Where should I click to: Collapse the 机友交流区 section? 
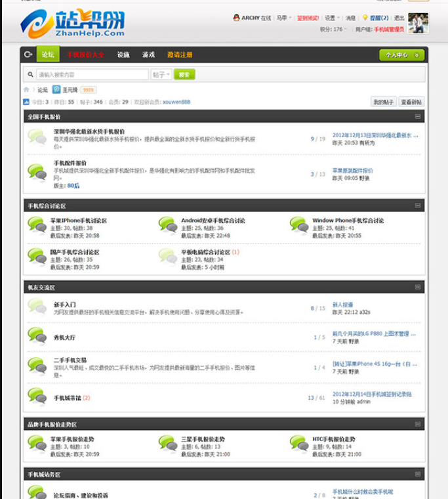(418, 287)
